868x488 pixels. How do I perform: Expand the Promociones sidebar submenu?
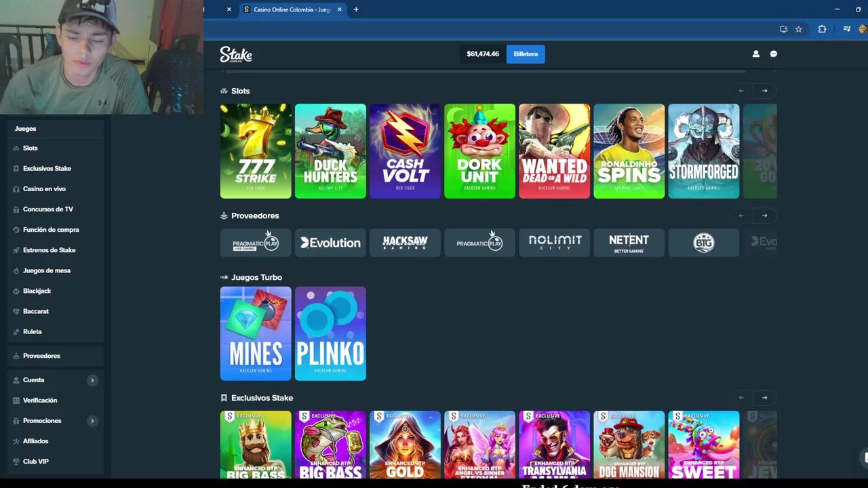coord(92,421)
